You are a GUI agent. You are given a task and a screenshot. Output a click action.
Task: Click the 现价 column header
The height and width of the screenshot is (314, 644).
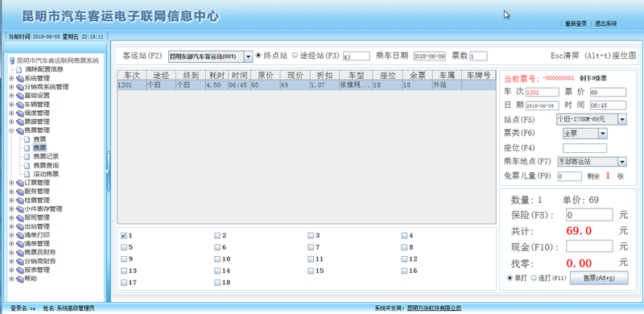[x=295, y=75]
